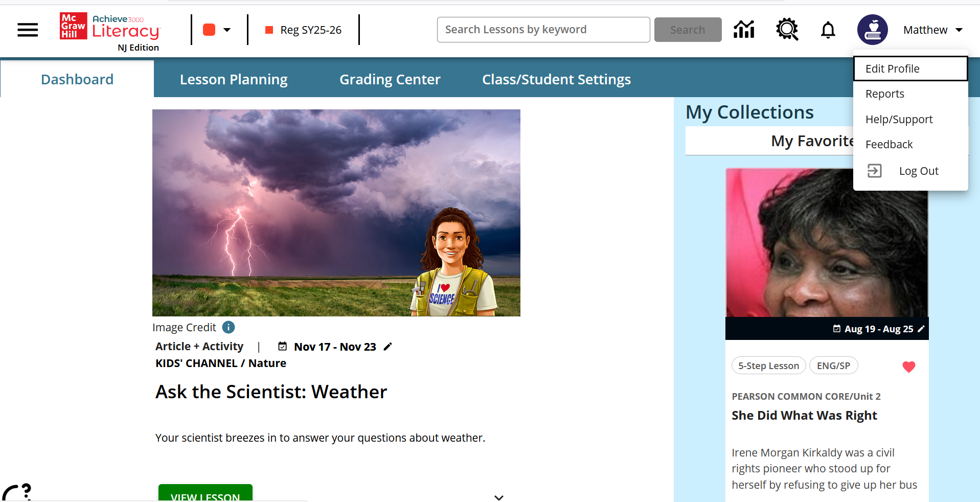980x502 pixels.
Task: Click the View Lesson button
Action: [x=205, y=494]
